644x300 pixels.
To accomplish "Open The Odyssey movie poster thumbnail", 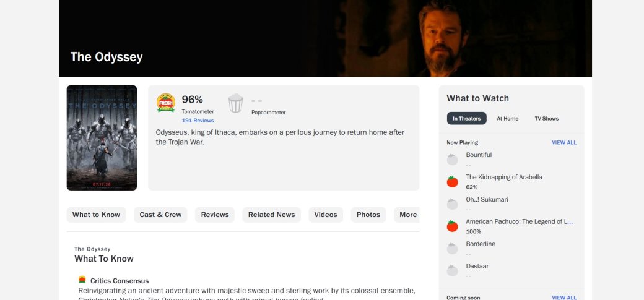I will click(102, 137).
